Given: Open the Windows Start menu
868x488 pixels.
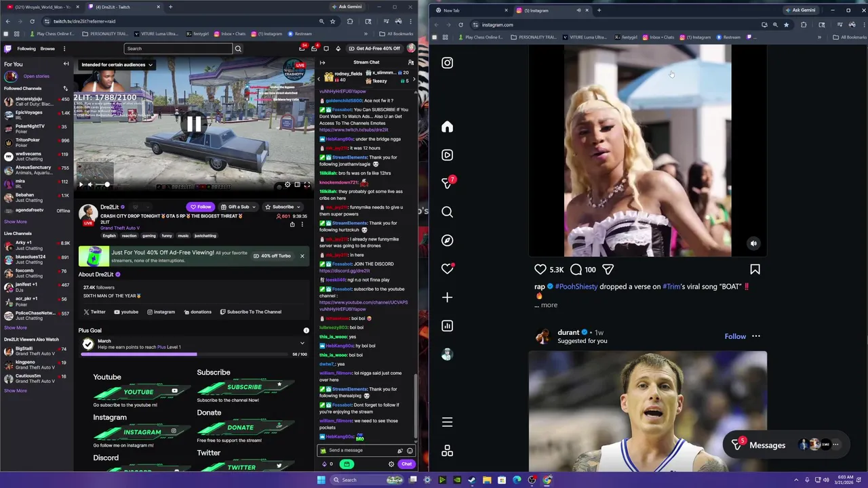Looking at the screenshot, I should 321,480.
